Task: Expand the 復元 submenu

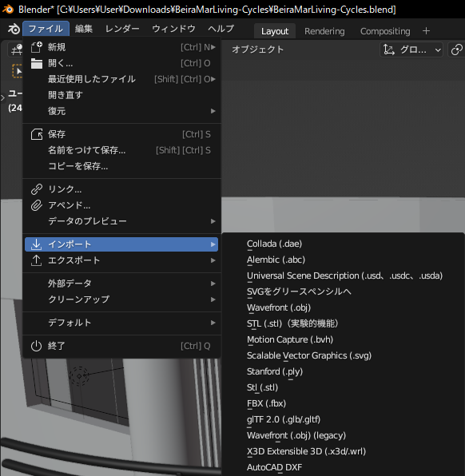Action: [121, 111]
